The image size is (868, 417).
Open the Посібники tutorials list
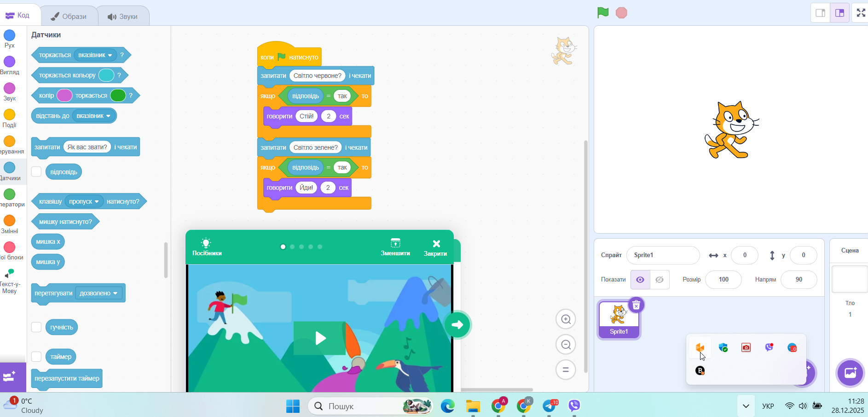click(207, 247)
